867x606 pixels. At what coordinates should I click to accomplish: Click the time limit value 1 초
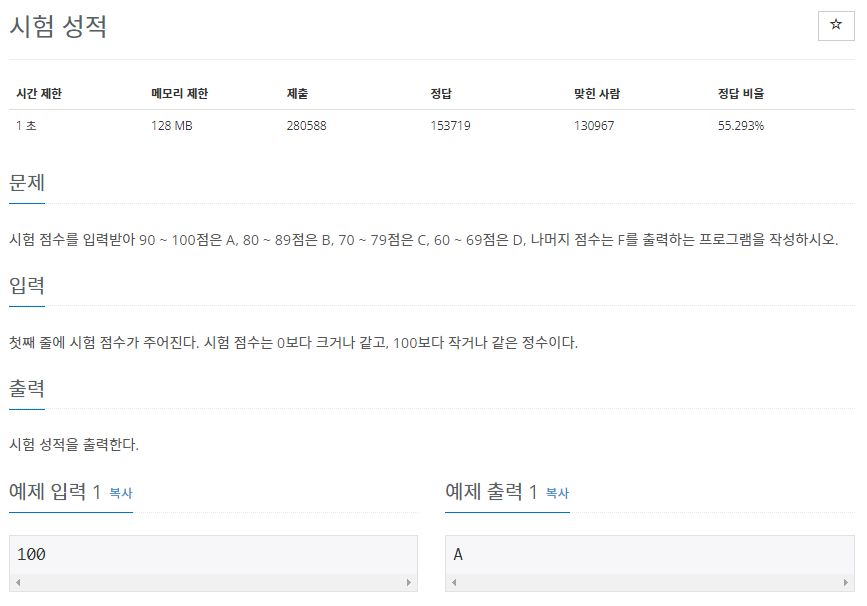tap(26, 126)
